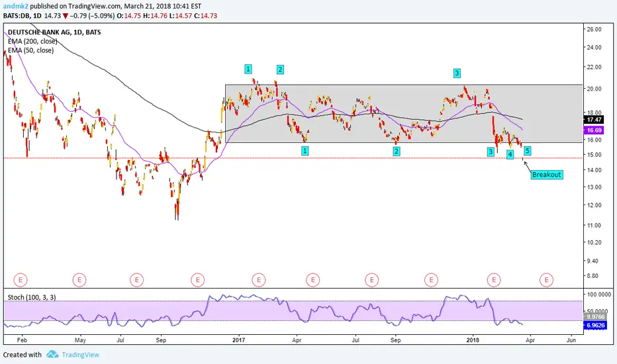Click the 100.0000 stochastic axis label

point(599,295)
